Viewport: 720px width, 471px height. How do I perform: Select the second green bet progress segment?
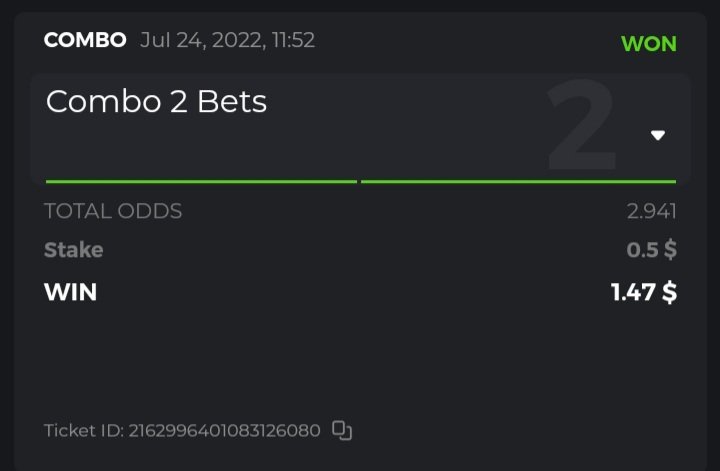click(x=518, y=181)
